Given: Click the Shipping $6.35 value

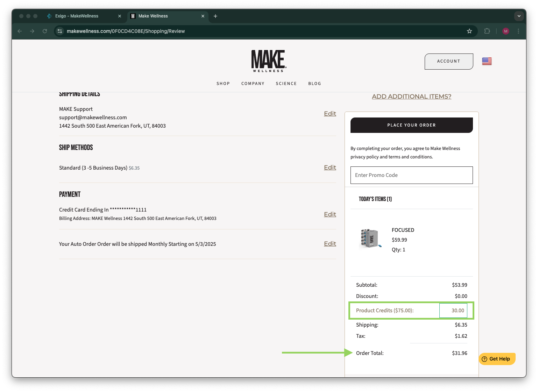Looking at the screenshot, I should [x=461, y=325].
